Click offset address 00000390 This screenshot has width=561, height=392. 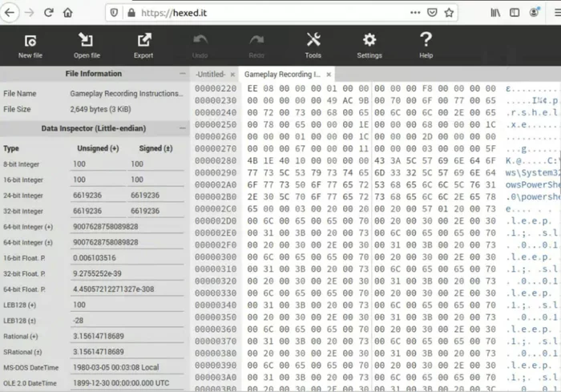point(216,366)
